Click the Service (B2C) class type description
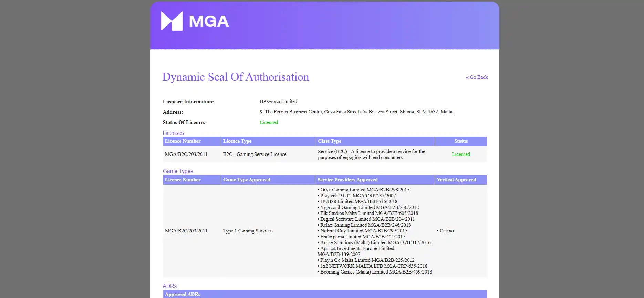 tap(371, 155)
